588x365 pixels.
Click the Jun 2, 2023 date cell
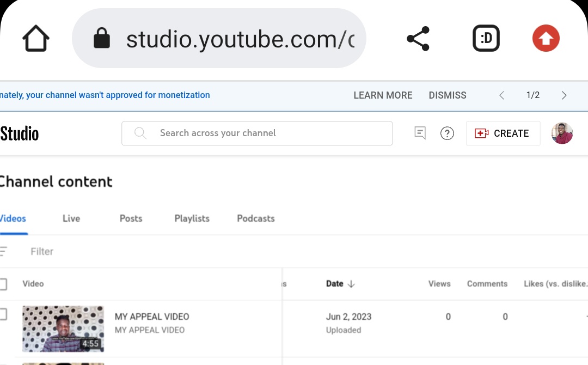tap(348, 317)
